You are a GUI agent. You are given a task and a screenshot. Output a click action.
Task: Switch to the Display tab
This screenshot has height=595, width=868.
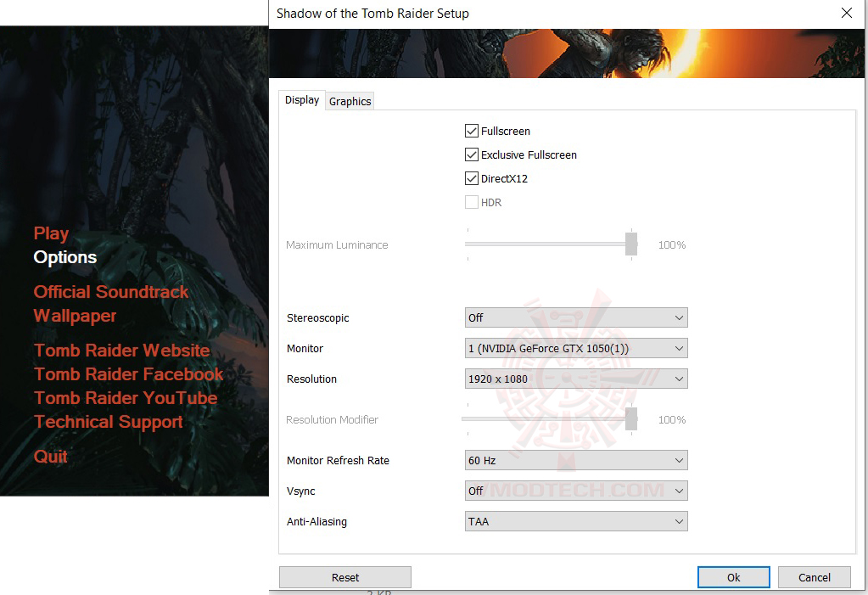click(x=302, y=100)
